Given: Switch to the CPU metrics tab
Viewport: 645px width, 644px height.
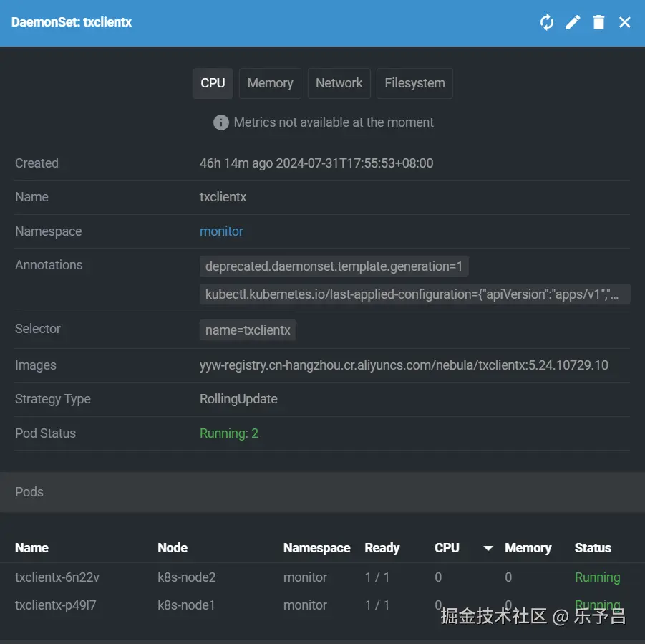Looking at the screenshot, I should click(213, 83).
